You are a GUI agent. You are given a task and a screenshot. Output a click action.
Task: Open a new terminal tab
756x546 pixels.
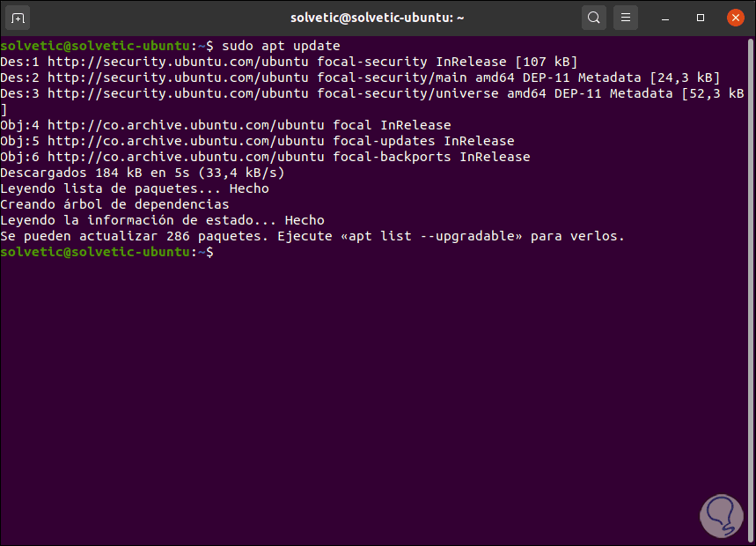click(x=18, y=18)
